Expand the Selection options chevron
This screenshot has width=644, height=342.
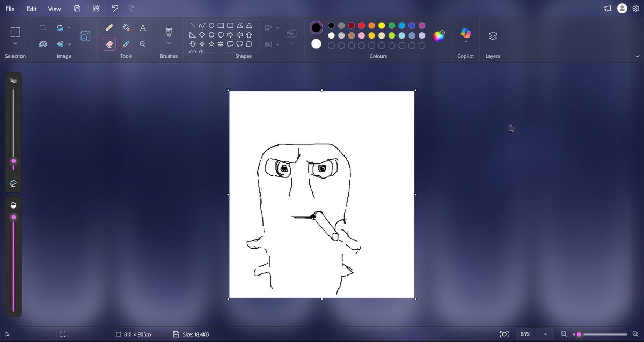point(16,44)
